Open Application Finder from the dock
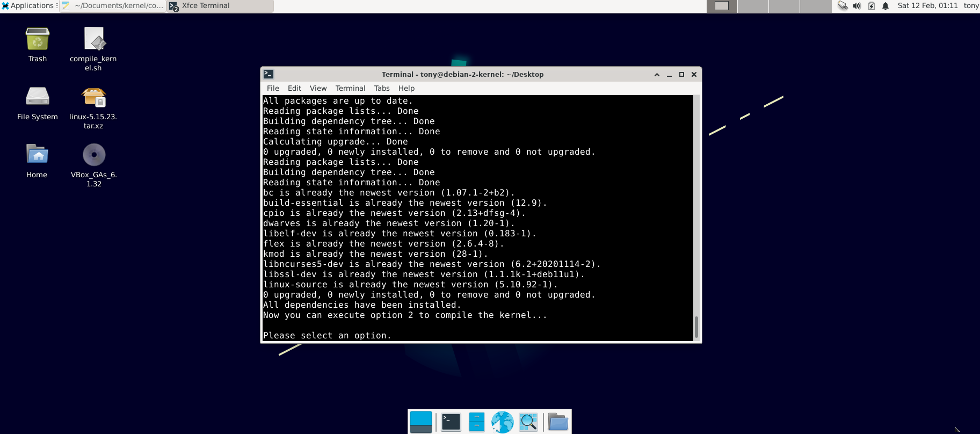This screenshot has width=980, height=434. (528, 422)
